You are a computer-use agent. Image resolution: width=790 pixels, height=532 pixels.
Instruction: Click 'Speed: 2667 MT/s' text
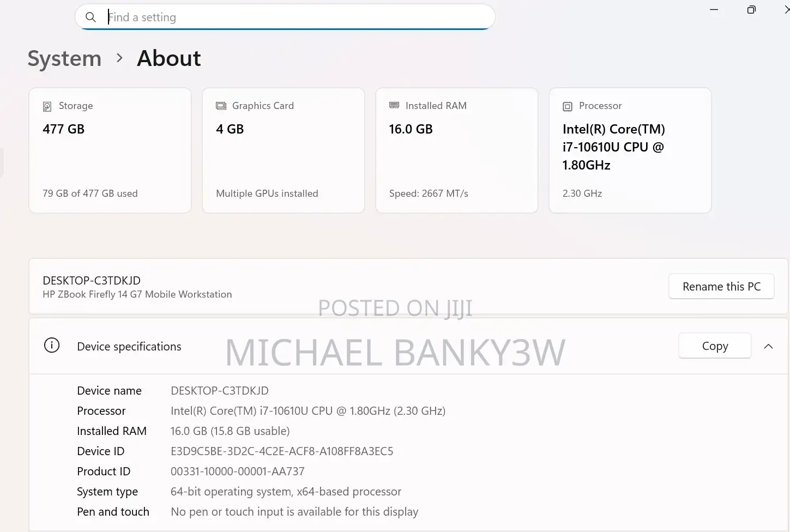coord(429,194)
